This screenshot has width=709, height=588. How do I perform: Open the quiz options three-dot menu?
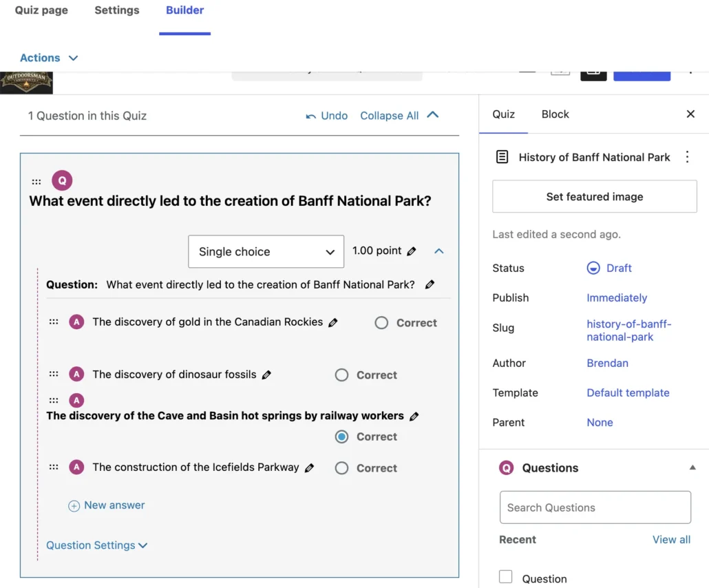[687, 157]
